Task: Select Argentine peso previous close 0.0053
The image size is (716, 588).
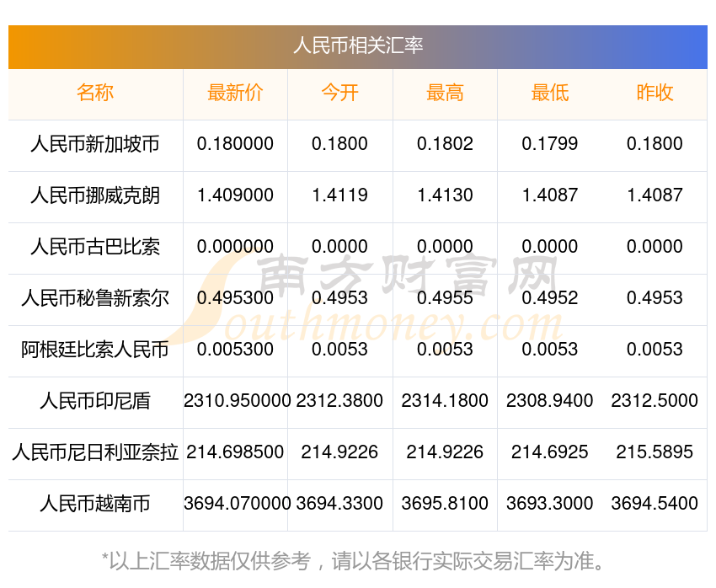Action: coord(655,350)
